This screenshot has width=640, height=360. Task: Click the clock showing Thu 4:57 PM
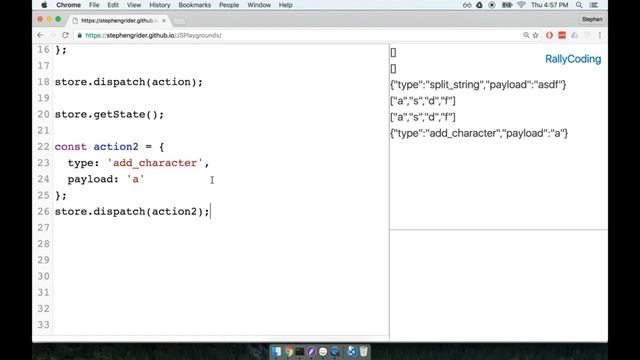tap(549, 5)
